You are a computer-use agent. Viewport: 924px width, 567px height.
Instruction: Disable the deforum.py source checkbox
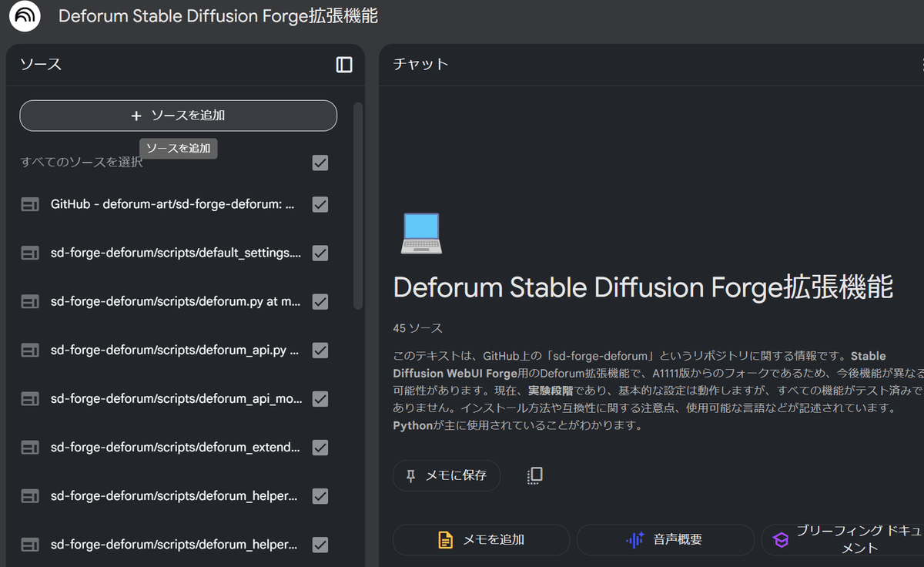click(320, 301)
